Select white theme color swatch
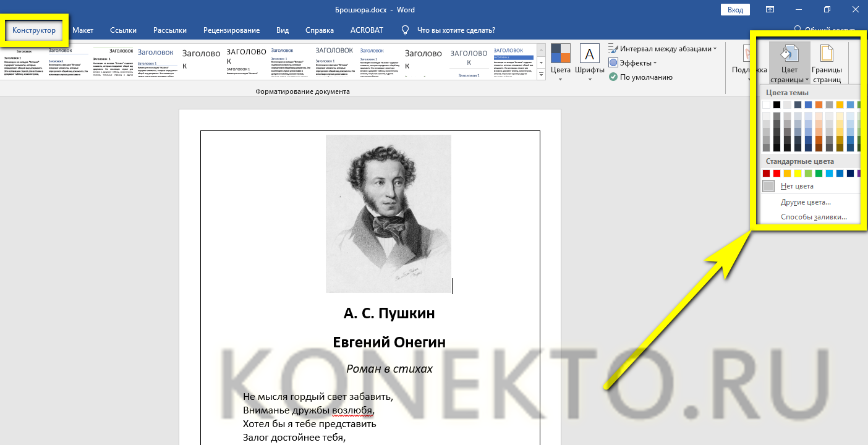The height and width of the screenshot is (445, 868). click(767, 104)
